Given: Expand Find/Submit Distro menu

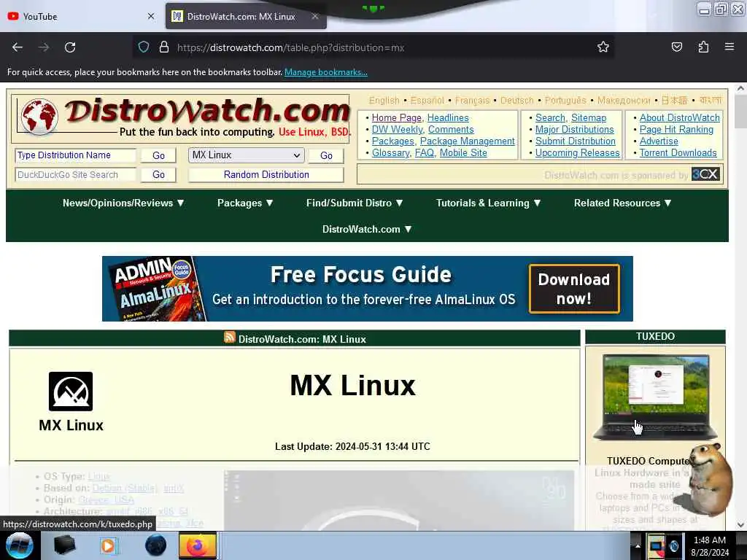Looking at the screenshot, I should [x=355, y=203].
